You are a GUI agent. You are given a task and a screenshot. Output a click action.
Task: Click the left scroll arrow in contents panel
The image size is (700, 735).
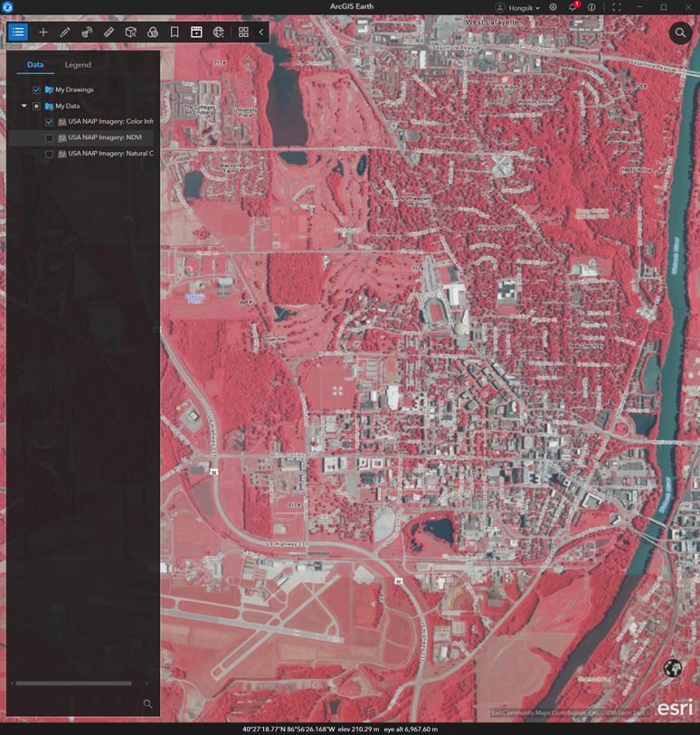tap(12, 683)
